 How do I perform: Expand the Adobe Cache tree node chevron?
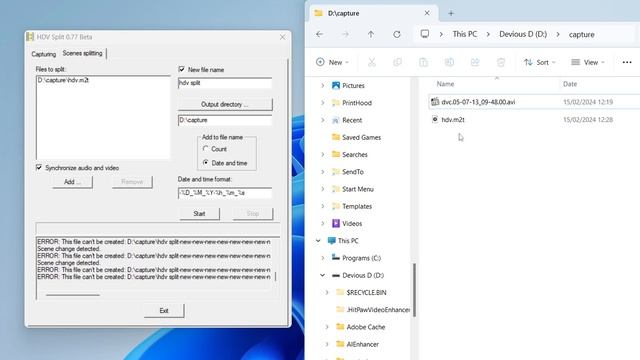point(327,327)
